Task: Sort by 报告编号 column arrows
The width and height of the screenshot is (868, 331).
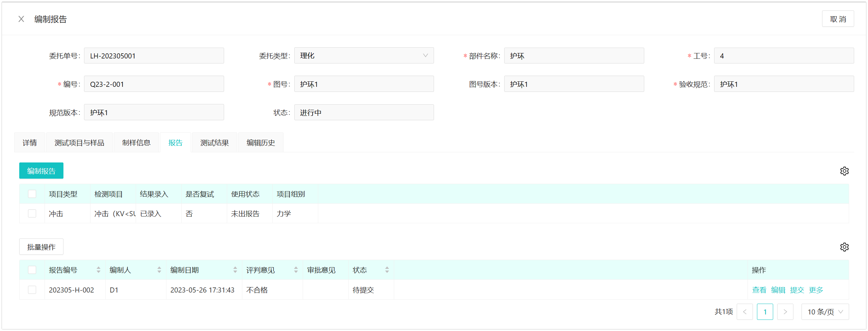Action: coord(98,270)
